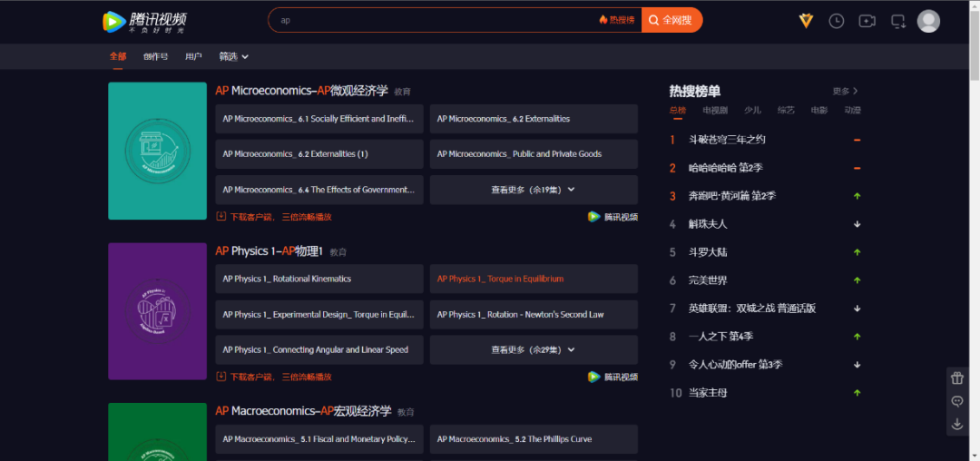Open the Tencent Video logo home link

click(144, 21)
